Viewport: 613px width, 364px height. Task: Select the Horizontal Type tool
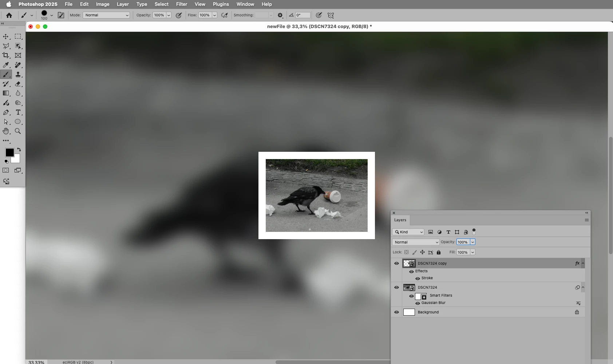[x=18, y=112]
